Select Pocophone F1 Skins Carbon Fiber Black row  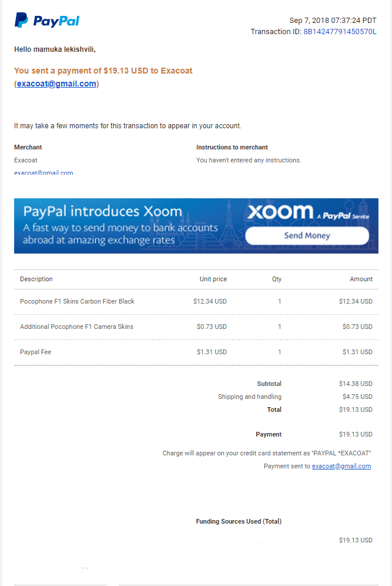196,302
